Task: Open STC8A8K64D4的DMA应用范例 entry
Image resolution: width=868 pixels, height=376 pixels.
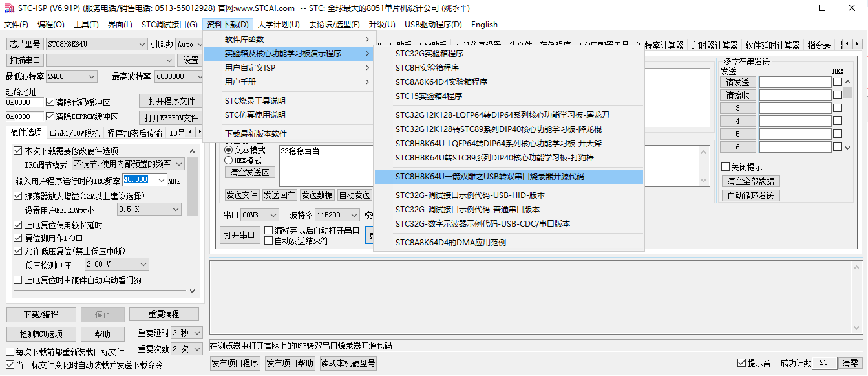Action: pyautogui.click(x=509, y=243)
